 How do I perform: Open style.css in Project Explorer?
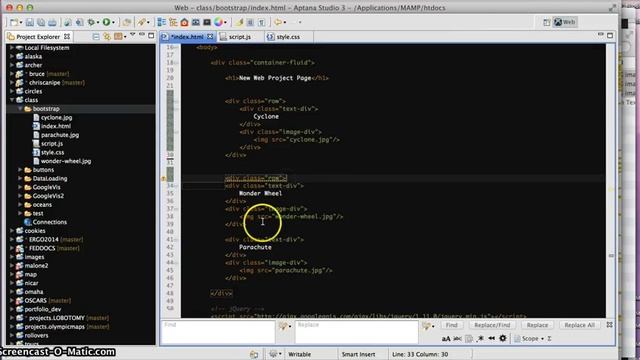point(52,152)
